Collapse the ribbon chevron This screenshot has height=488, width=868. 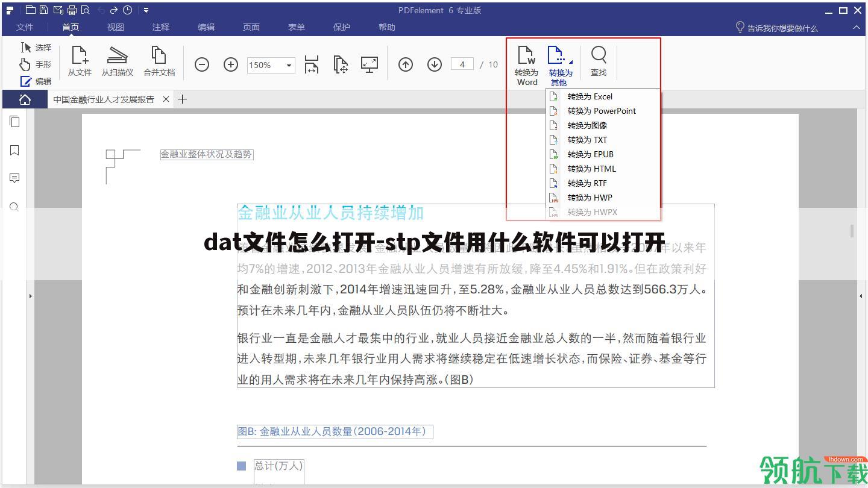[x=856, y=27]
